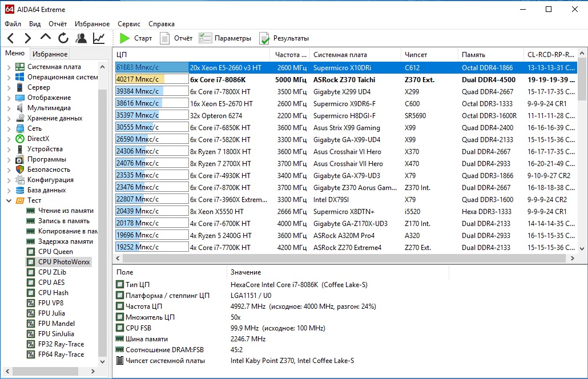
Task: Start the benchmark with the Старт button
Action: click(136, 38)
